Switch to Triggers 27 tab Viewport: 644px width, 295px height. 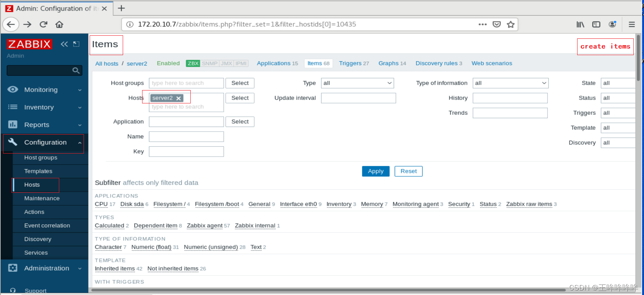(x=354, y=63)
